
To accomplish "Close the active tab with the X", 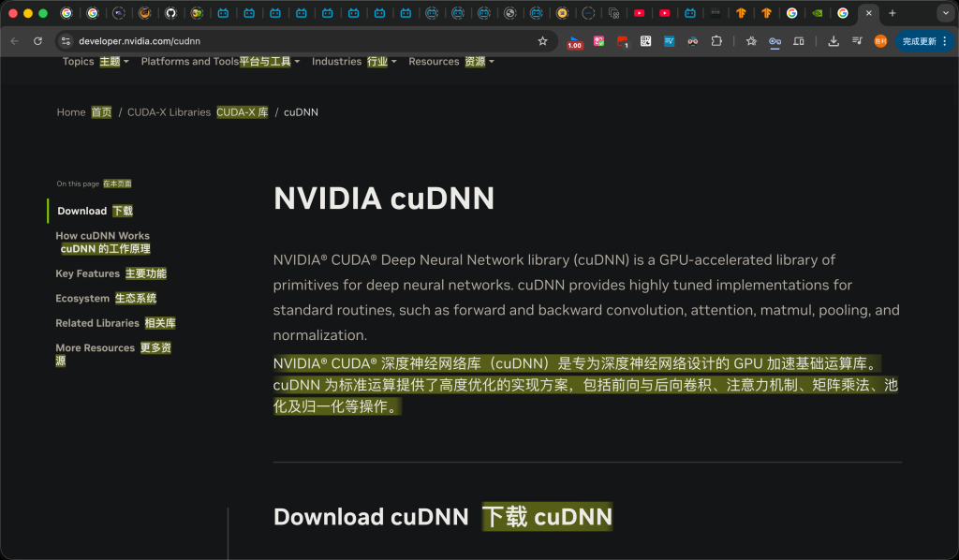I will [868, 13].
